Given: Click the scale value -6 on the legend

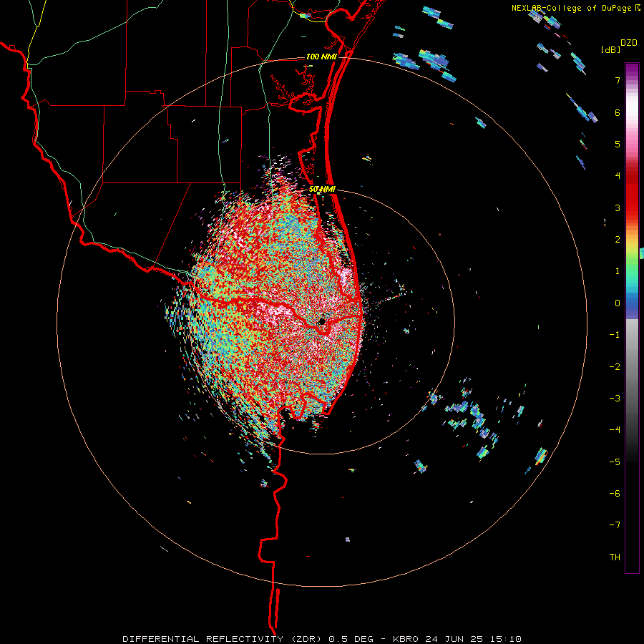Looking at the screenshot, I should 615,494.
